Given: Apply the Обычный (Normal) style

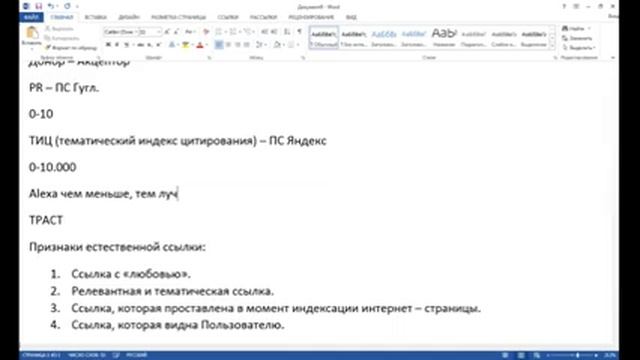Looking at the screenshot, I should pos(324,38).
